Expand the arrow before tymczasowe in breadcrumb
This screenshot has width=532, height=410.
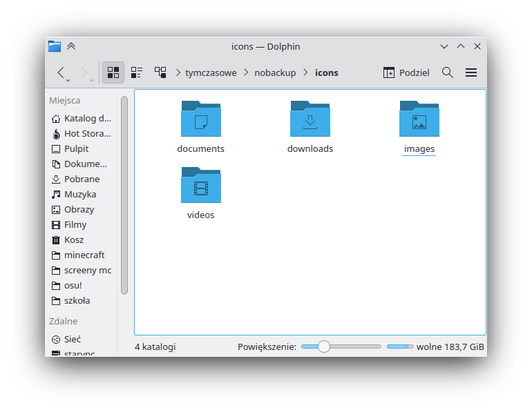coord(178,72)
